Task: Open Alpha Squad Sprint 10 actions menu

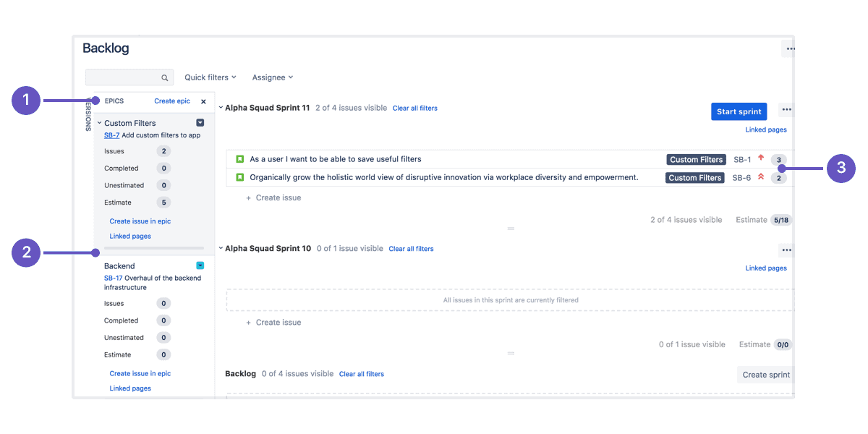Action: [x=786, y=250]
